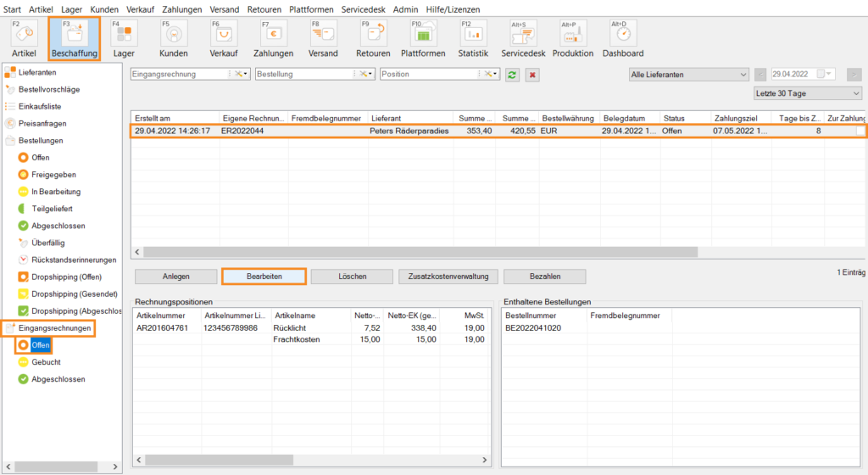This screenshot has width=868, height=475.
Task: Click the green refresh filter icon
Action: coord(512,75)
